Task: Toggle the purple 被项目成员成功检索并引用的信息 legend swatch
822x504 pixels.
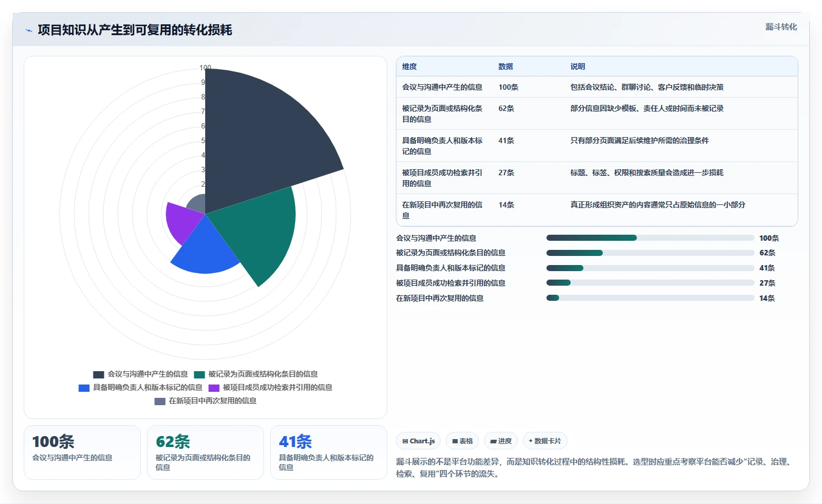Action: tap(214, 388)
